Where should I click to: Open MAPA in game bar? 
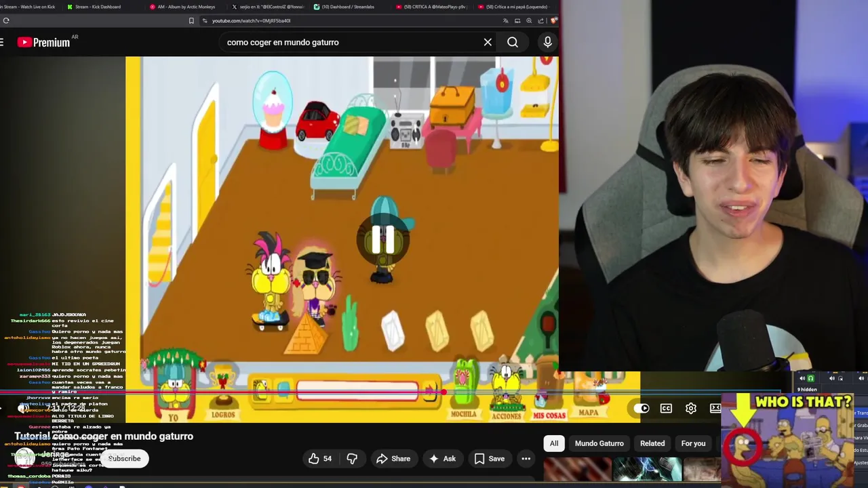coord(589,395)
